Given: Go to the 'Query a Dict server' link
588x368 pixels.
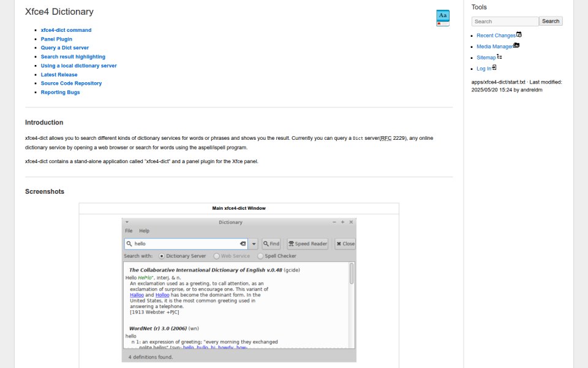Looking at the screenshot, I should (65, 48).
